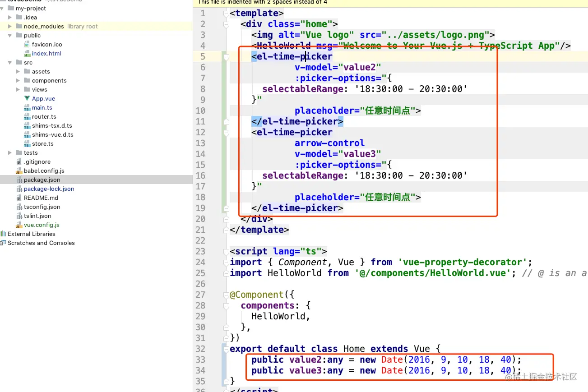Click the Scratches and Consoles icon

click(3, 243)
